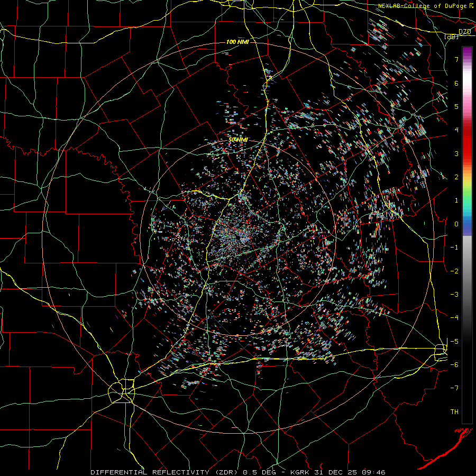This screenshot has width=476, height=476.
Task: Click the "-6" value on the color scale
Action: point(454,365)
